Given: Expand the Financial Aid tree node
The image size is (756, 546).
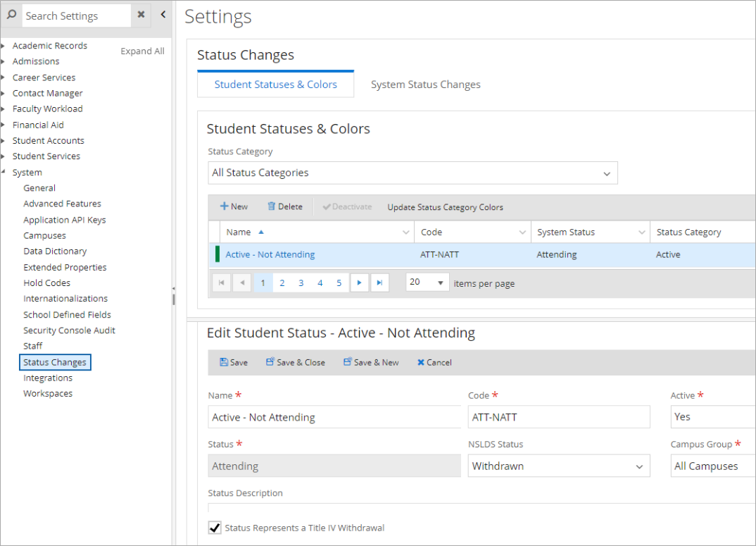Looking at the screenshot, I should point(3,125).
